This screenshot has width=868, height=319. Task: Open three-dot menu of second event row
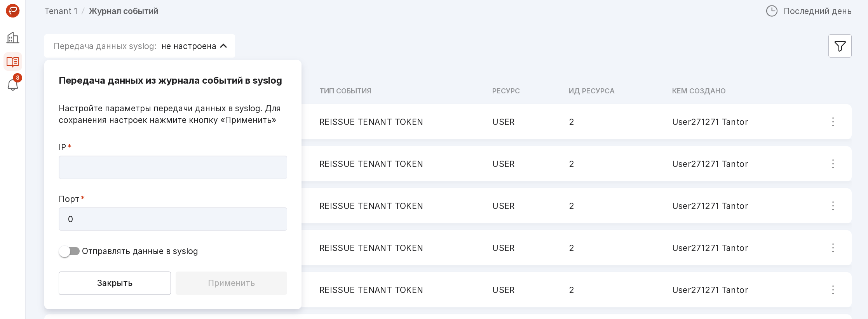point(833,164)
